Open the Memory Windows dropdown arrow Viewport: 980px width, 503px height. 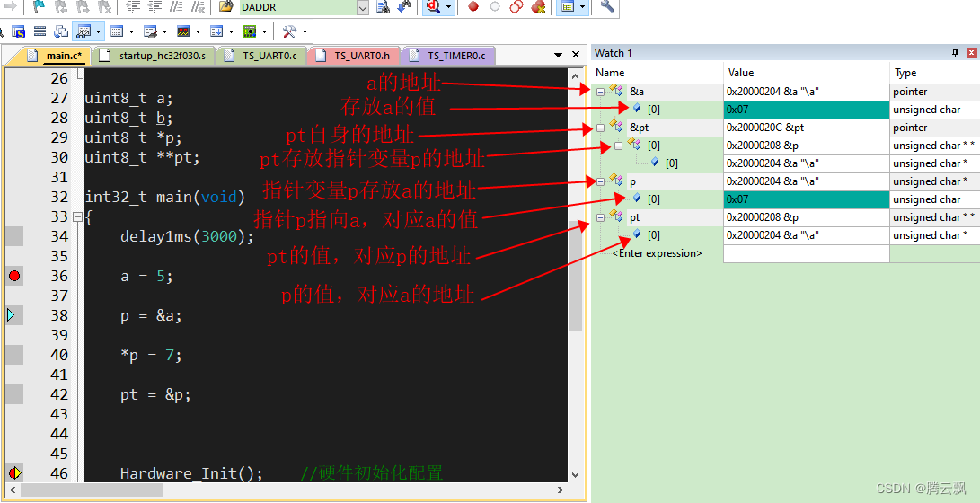click(131, 31)
